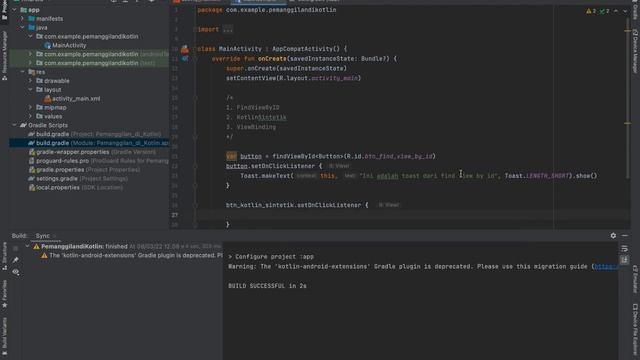Collapse the first com.example.pemanggilandikotlin package

point(31,36)
